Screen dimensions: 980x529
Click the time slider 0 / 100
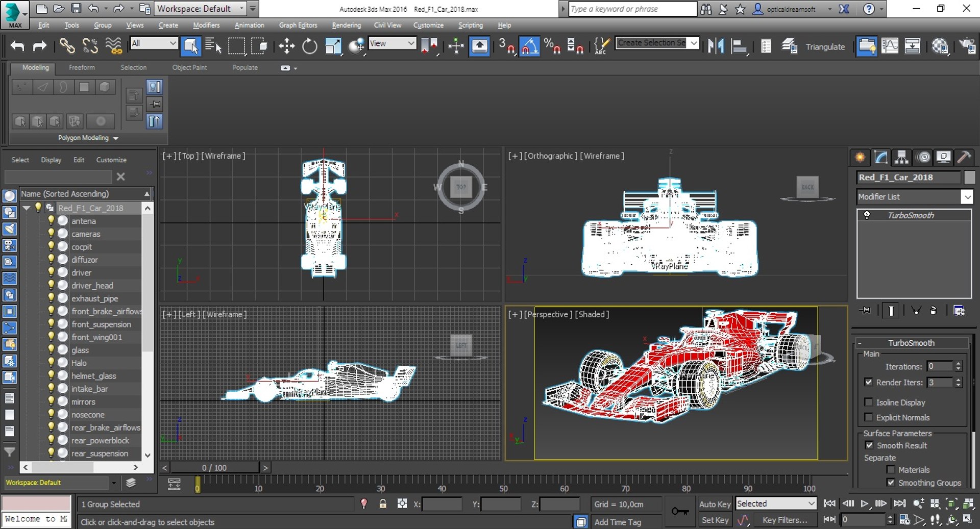point(214,467)
